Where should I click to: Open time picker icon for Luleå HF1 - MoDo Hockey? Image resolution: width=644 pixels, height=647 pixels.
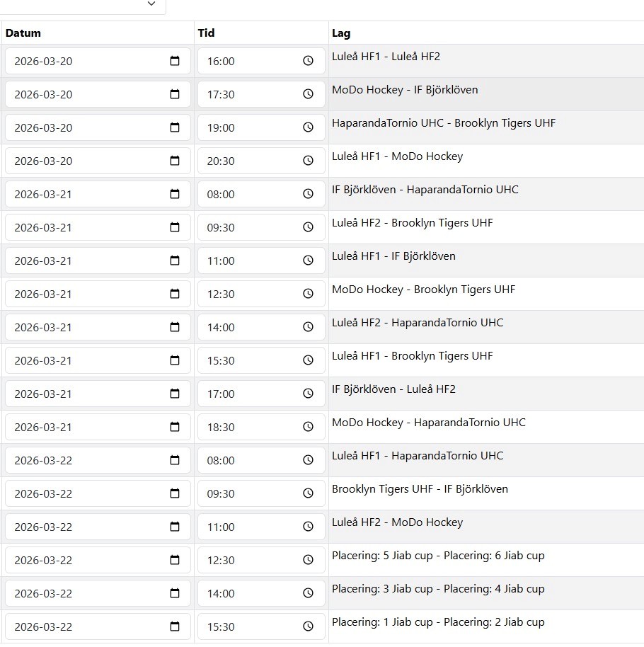coord(308,161)
